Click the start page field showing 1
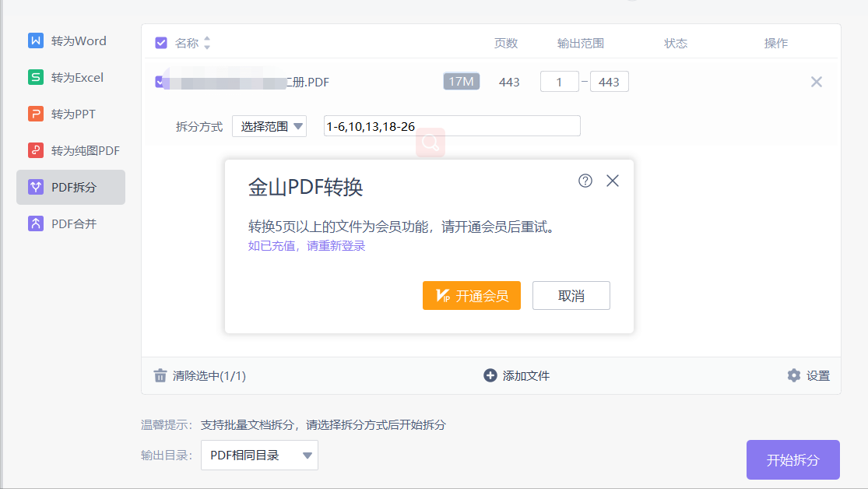Image resolution: width=868 pixels, height=489 pixels. [x=559, y=82]
